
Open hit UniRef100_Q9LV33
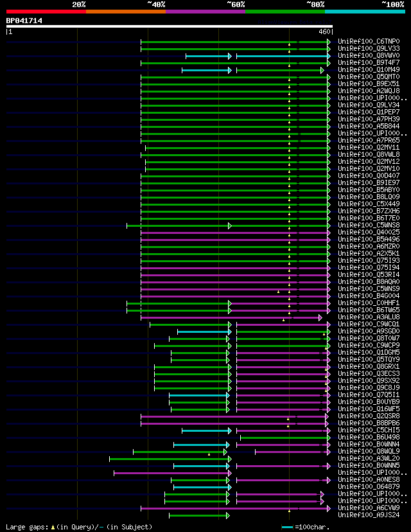(369, 49)
